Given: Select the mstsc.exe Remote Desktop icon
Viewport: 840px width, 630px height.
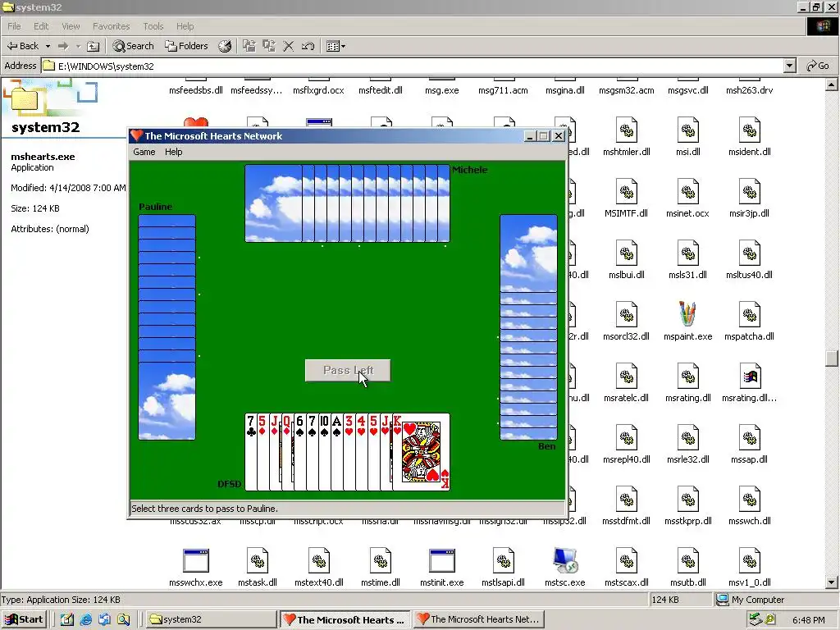Looking at the screenshot, I should 564,560.
